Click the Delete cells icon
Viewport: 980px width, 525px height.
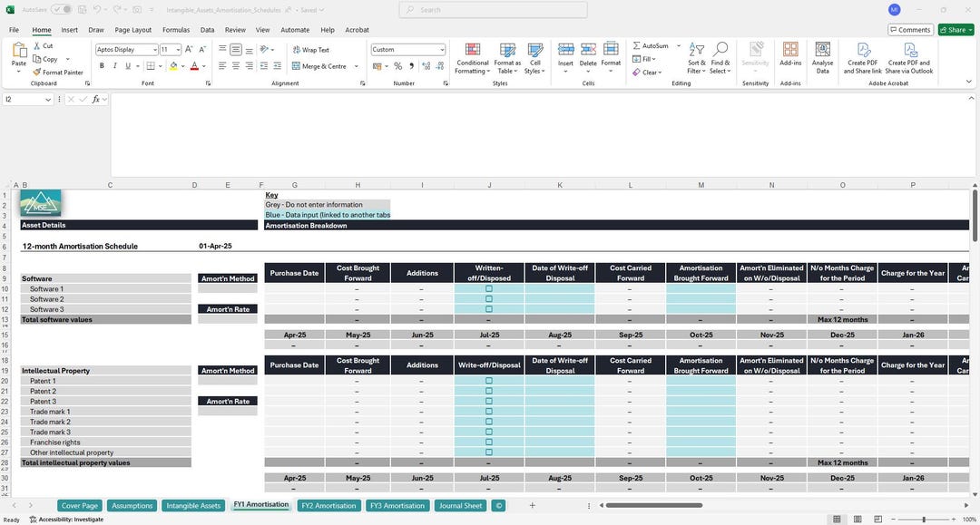pos(588,50)
